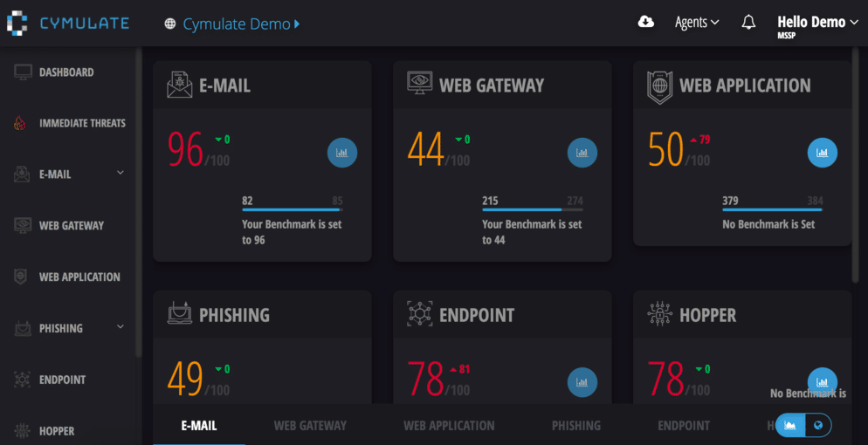Click the Web Gateway 215 of 274 progress bar
This screenshot has width=868, height=445.
point(533,209)
